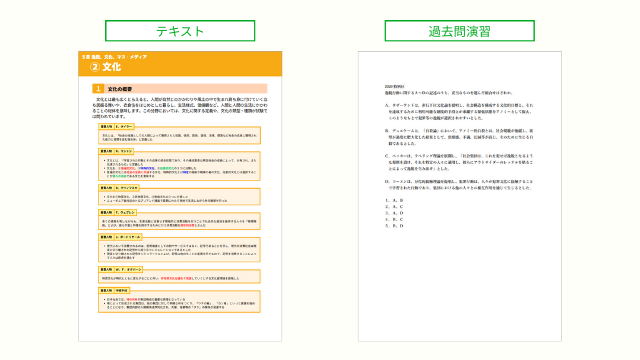Click the orange ② 文化 chapter header
The width and height of the screenshot is (640, 360).
coord(180,64)
